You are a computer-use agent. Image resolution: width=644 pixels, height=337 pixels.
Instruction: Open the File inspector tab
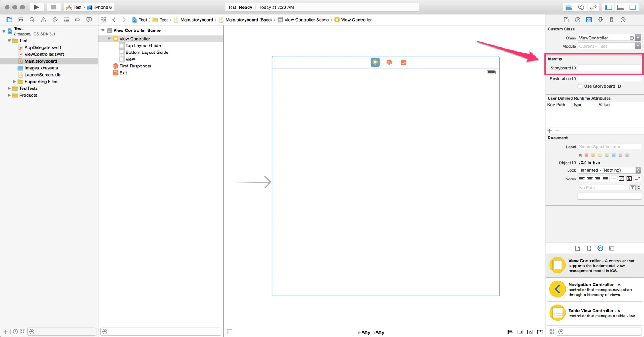click(x=566, y=20)
